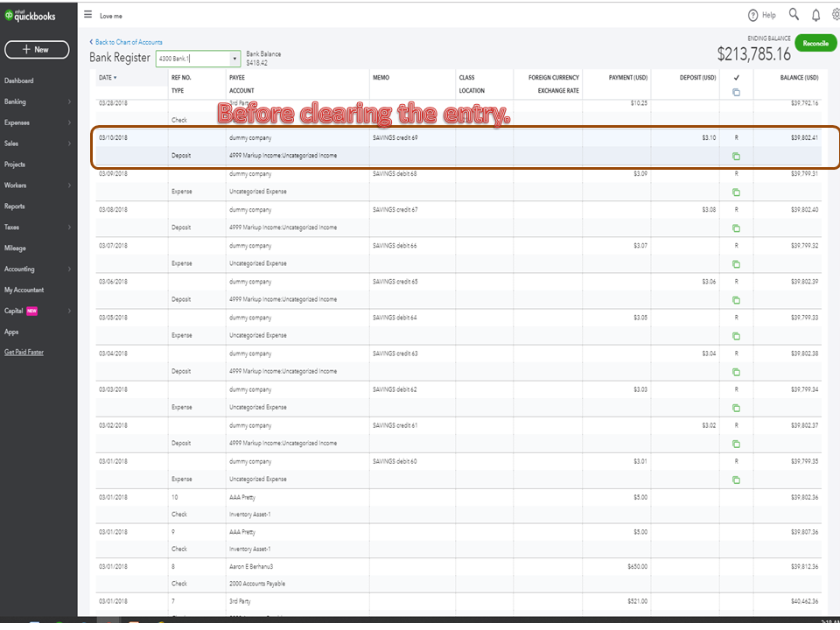The height and width of the screenshot is (630, 840).
Task: Expand the Expenses sidebar submenu
Action: point(69,122)
